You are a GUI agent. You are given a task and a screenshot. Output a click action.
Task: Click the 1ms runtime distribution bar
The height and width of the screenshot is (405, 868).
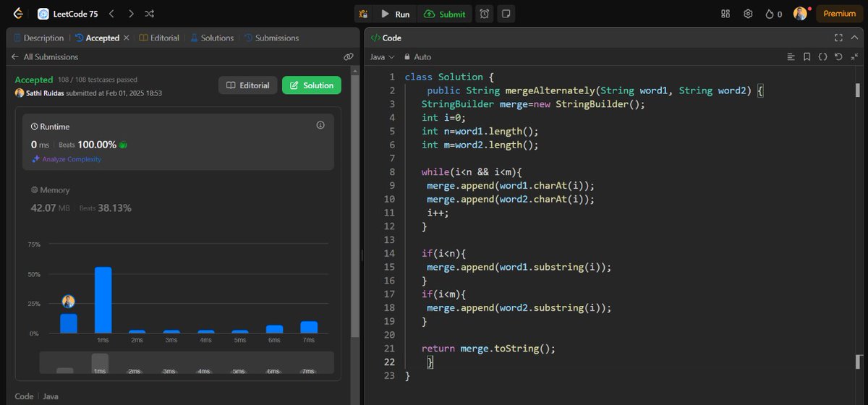[103, 300]
